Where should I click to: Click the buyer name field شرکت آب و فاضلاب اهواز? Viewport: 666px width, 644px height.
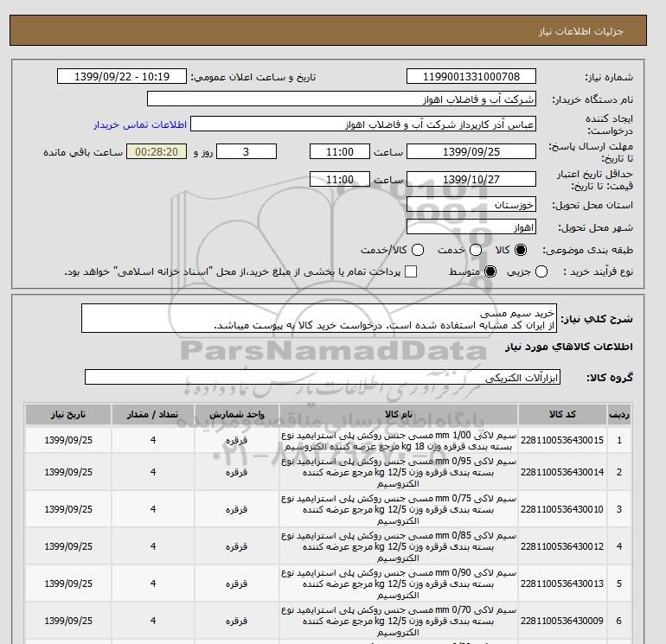[x=342, y=99]
